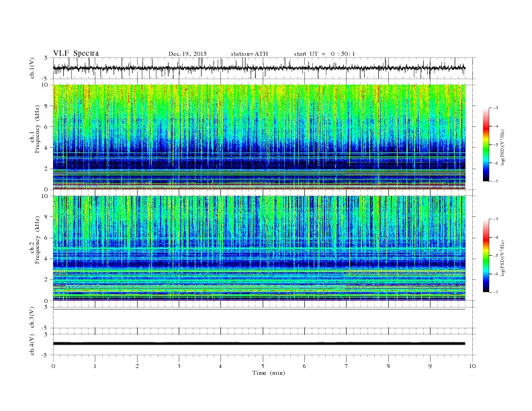Click the time axis tick label '10'
This screenshot has height=411, width=532.
pos(472,366)
